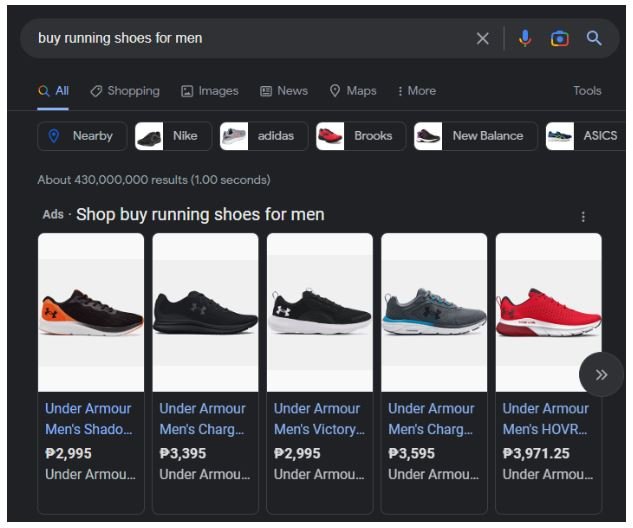The height and width of the screenshot is (528, 633).
Task: Apply the New Balance filter chip
Action: coord(476,136)
